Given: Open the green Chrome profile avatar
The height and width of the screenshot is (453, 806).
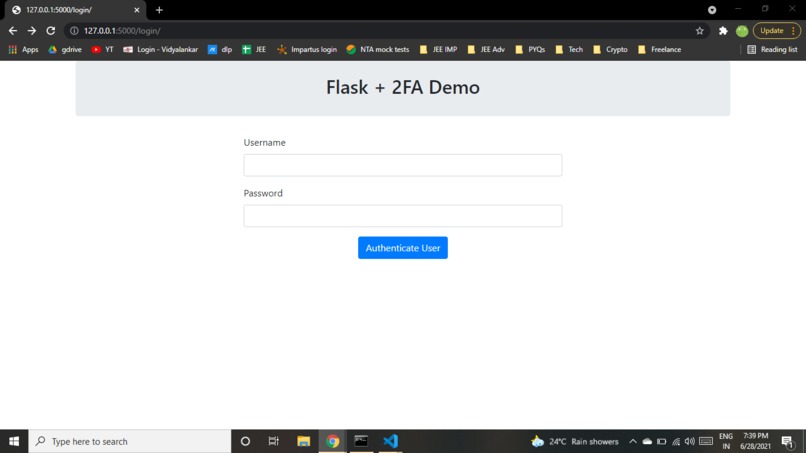Looking at the screenshot, I should point(742,31).
